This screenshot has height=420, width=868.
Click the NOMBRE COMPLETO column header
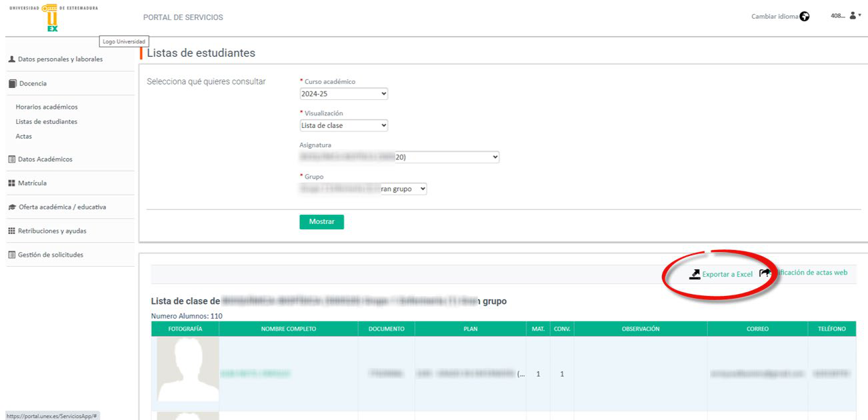289,329
